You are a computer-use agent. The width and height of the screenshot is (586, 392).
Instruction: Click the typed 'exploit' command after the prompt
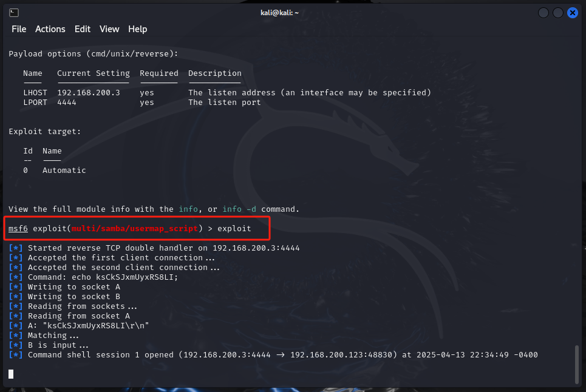click(x=234, y=229)
